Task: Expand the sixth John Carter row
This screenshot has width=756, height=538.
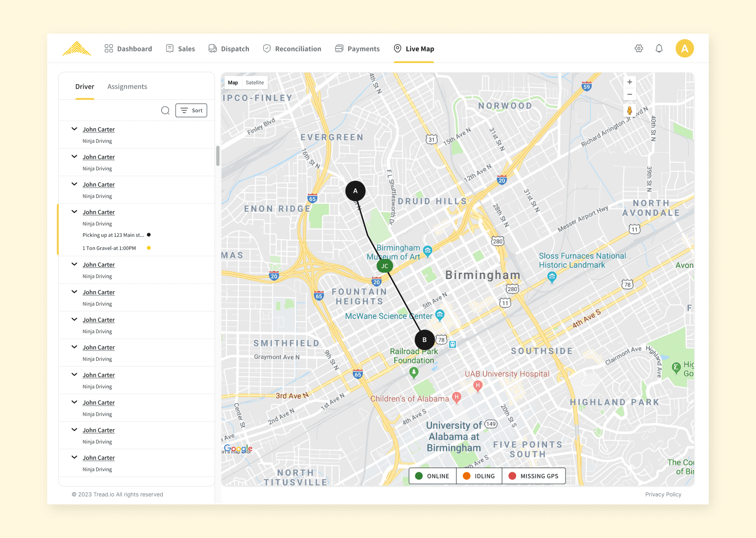Action: tap(75, 292)
